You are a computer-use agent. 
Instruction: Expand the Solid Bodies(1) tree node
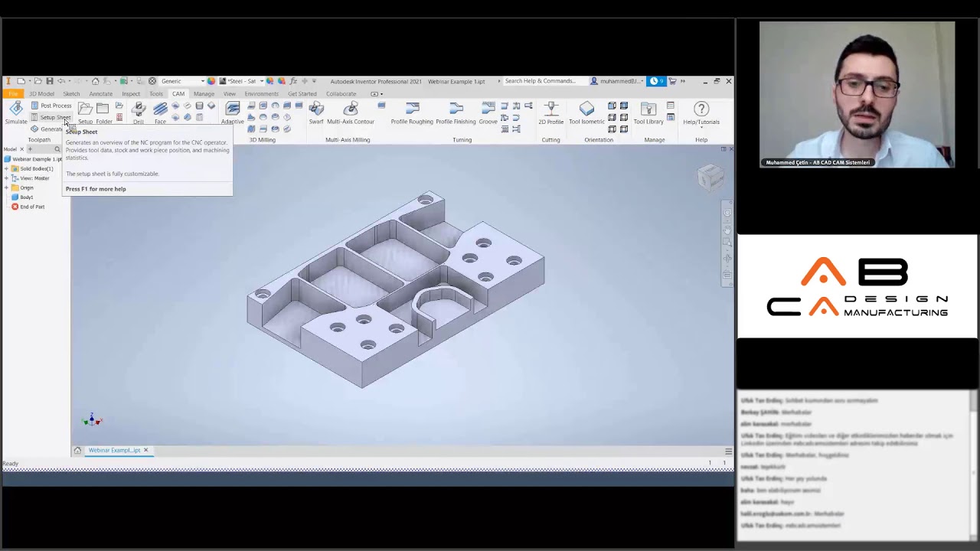tap(7, 168)
